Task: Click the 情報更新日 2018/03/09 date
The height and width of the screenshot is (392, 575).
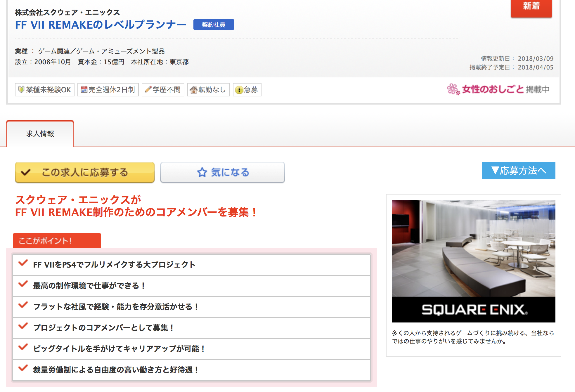Action: pyautogui.click(x=517, y=59)
